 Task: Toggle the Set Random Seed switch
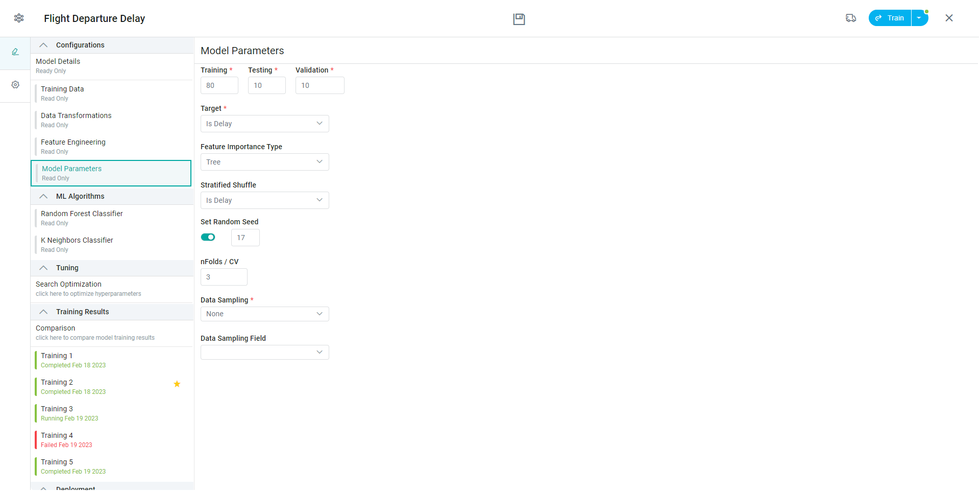tap(208, 237)
